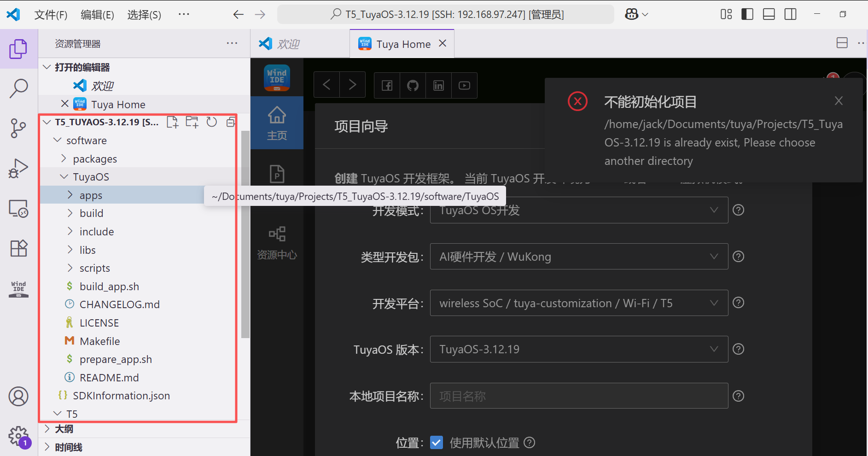Viewport: 868px width, 456px height.
Task: Open the Explorer view in activity bar
Action: click(18, 49)
